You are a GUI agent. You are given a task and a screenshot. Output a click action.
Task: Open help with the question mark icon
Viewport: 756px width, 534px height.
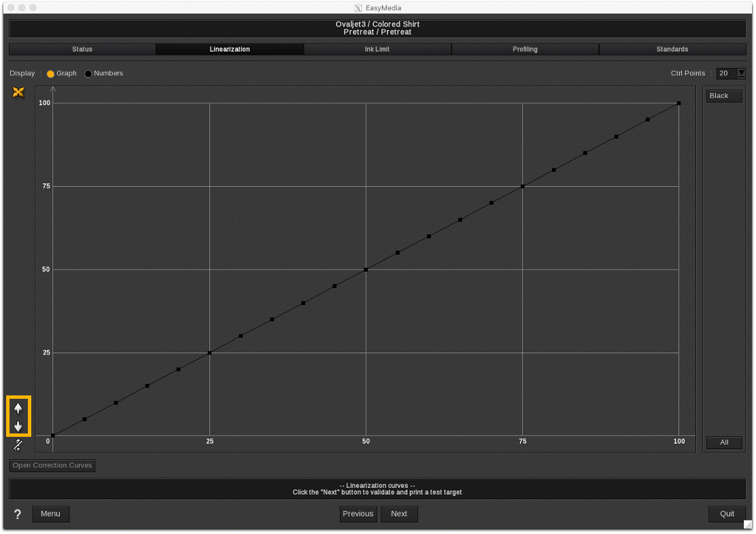point(18,514)
